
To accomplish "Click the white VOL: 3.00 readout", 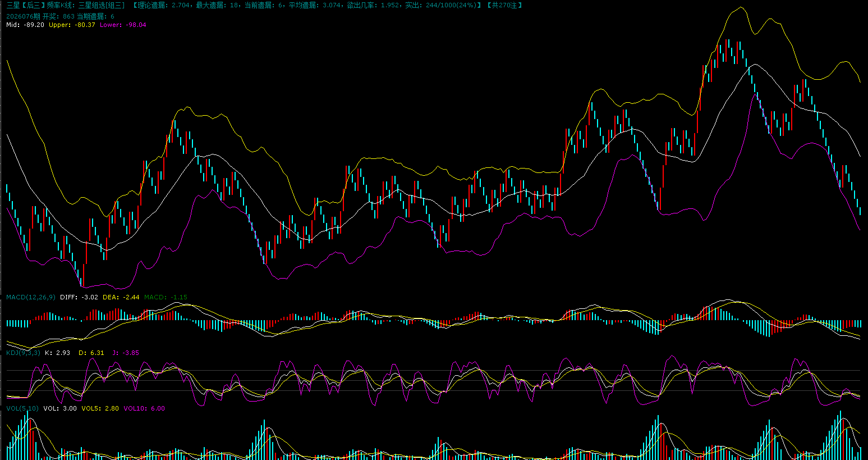I will [x=60, y=408].
